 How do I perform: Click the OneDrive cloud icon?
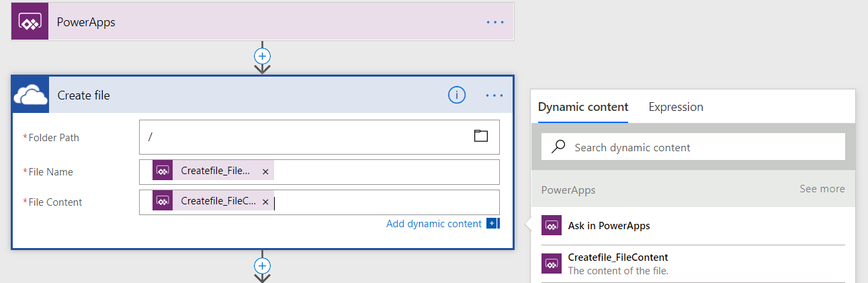(x=30, y=95)
